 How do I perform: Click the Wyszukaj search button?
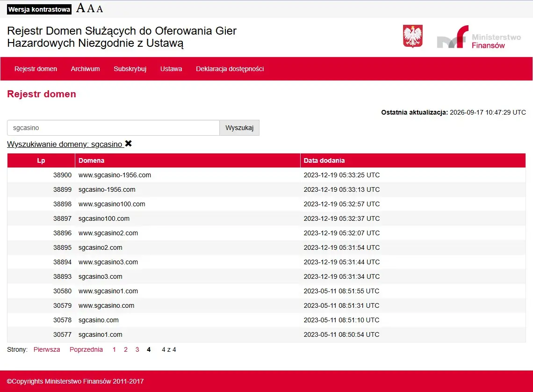(239, 128)
